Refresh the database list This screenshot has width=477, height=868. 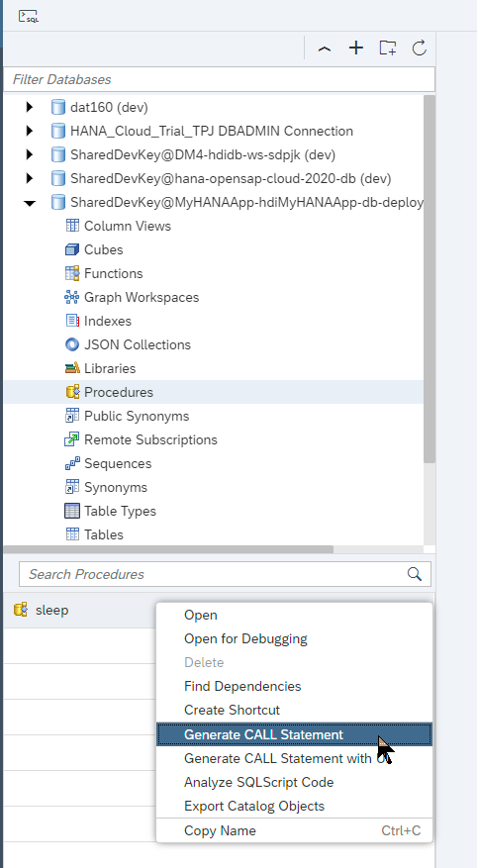point(420,48)
